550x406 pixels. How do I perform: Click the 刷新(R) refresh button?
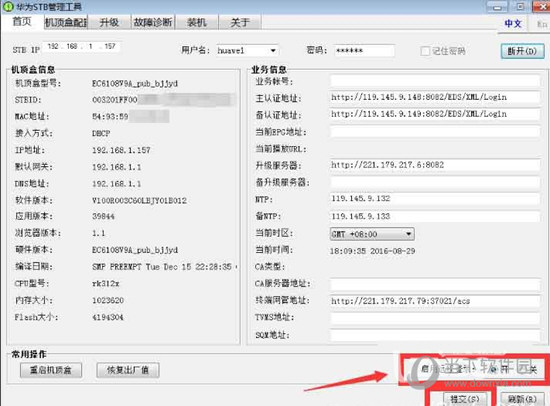tap(522, 399)
